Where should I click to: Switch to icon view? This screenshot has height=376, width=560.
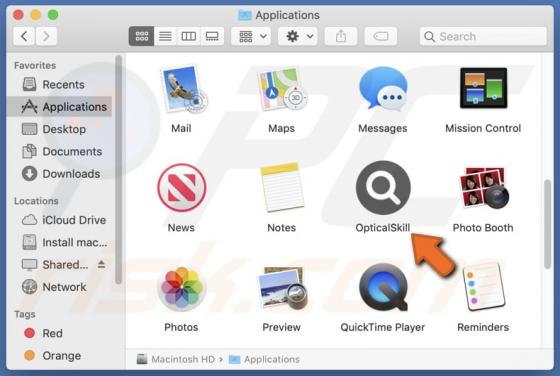pyautogui.click(x=141, y=36)
